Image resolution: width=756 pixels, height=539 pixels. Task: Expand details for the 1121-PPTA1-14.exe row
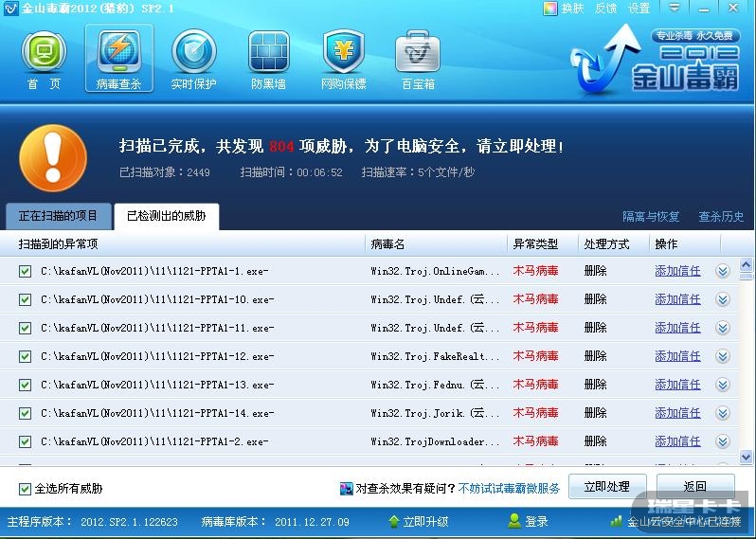pyautogui.click(x=722, y=413)
